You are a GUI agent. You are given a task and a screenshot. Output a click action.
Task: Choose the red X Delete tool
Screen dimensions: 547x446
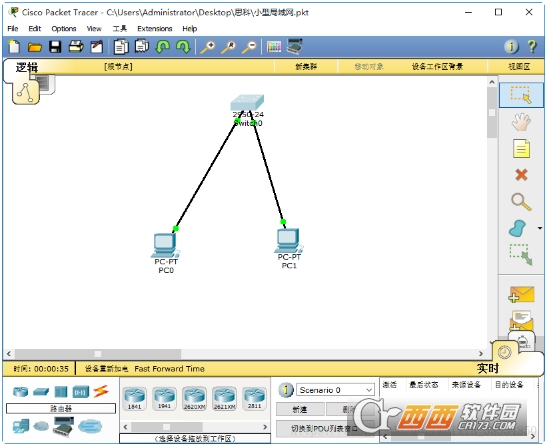521,174
